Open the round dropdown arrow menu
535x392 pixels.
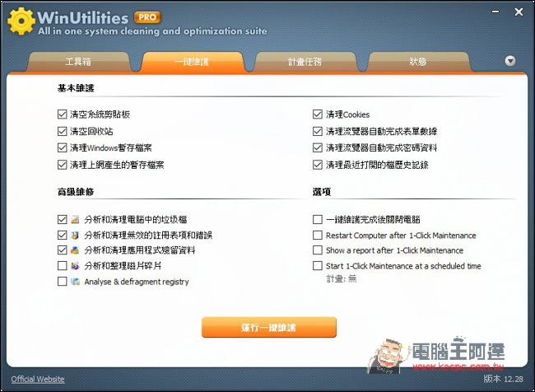coord(510,61)
